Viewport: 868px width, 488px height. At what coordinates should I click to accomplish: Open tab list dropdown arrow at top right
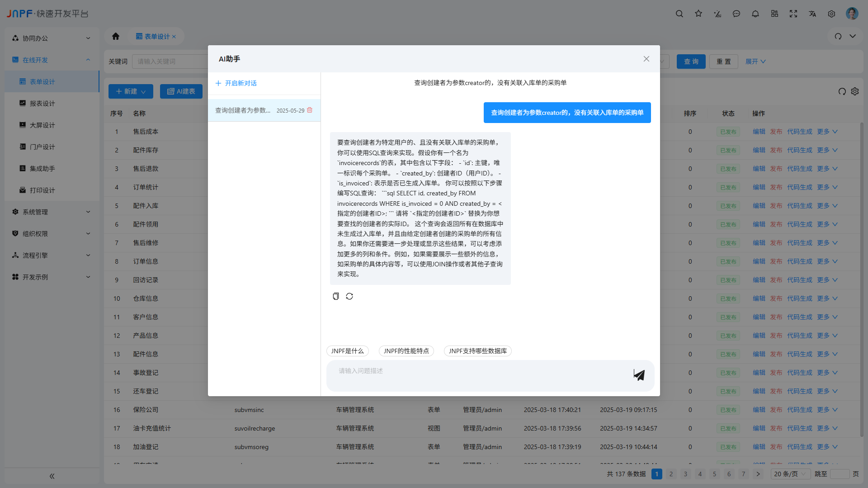[x=853, y=36]
